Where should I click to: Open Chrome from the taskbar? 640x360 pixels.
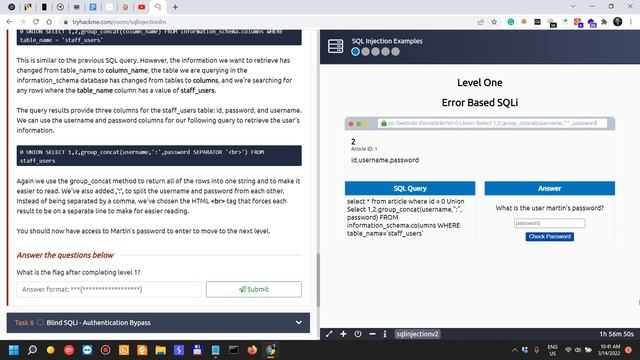270,350
